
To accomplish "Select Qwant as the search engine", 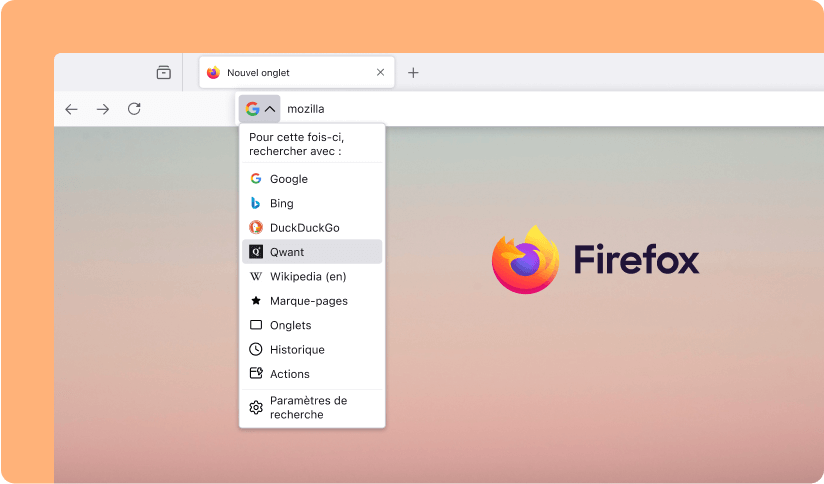I will (x=312, y=252).
